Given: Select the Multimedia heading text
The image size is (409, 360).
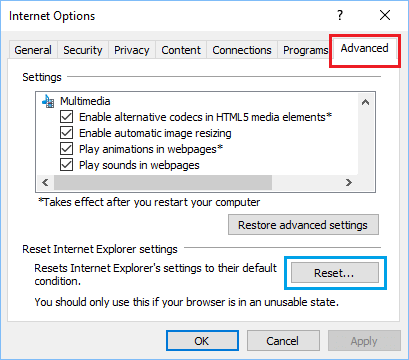Looking at the screenshot, I should [x=85, y=101].
